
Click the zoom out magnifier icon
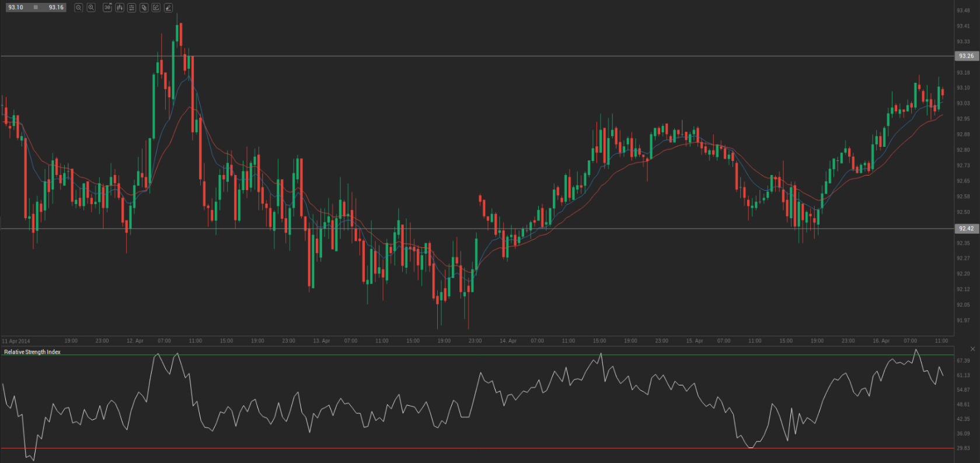coord(79,8)
